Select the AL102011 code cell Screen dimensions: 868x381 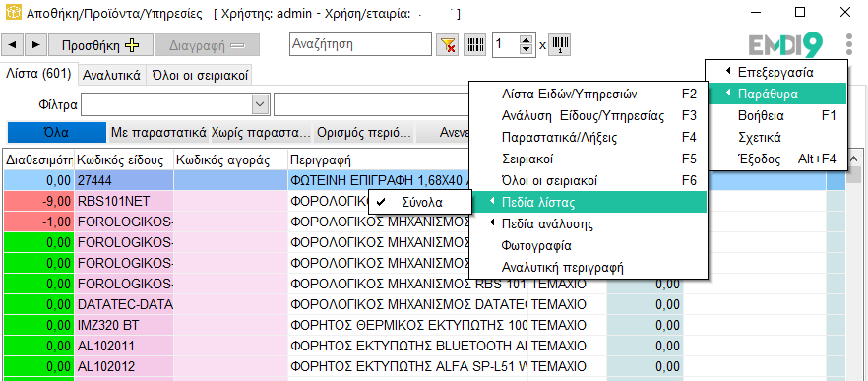(124, 347)
